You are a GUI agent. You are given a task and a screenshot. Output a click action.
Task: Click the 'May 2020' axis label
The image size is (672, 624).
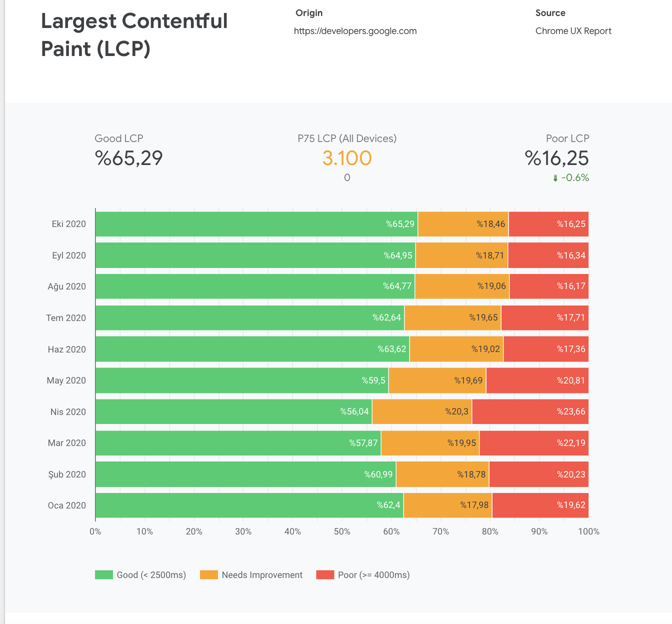[x=66, y=380]
